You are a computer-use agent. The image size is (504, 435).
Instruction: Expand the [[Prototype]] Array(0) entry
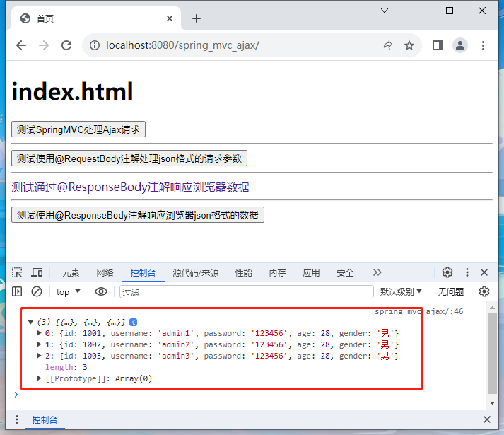pyautogui.click(x=39, y=378)
